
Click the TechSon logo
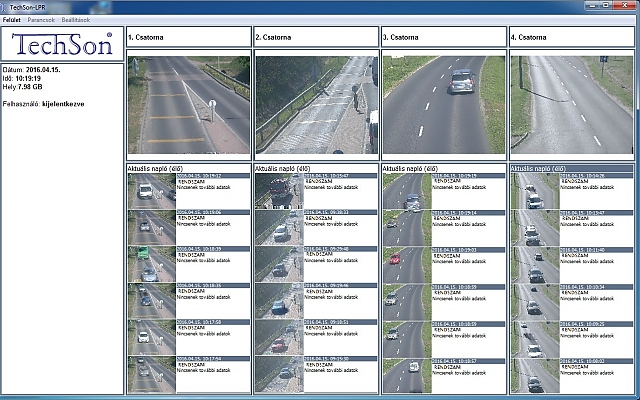(62, 44)
